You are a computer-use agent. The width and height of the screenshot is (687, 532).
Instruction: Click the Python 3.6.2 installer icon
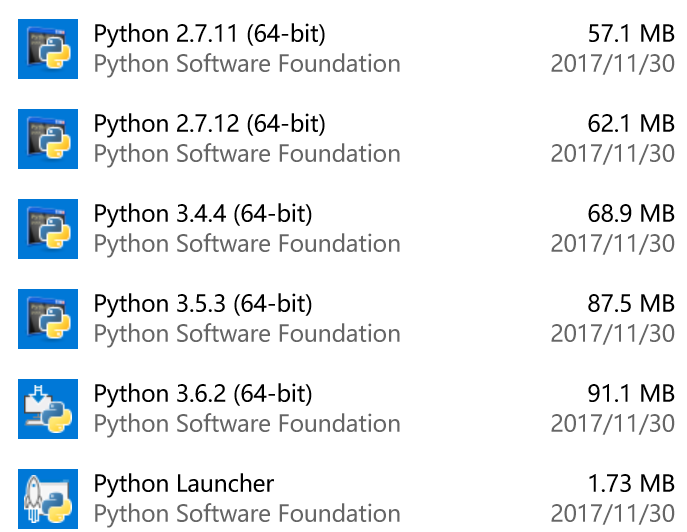click(x=48, y=409)
